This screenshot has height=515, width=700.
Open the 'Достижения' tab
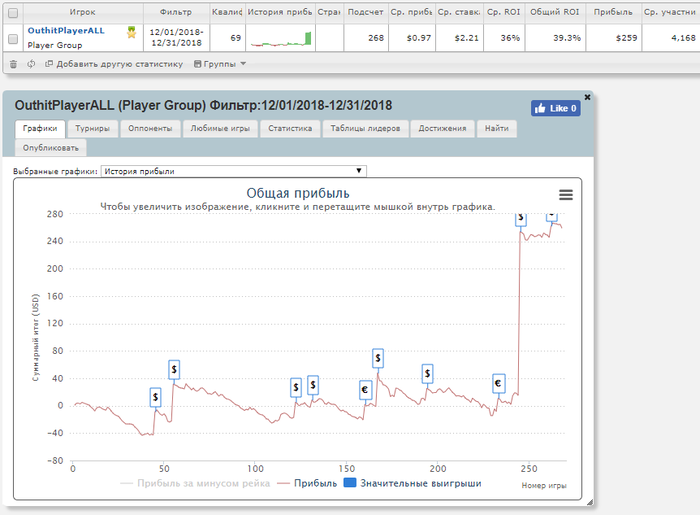pos(442,129)
